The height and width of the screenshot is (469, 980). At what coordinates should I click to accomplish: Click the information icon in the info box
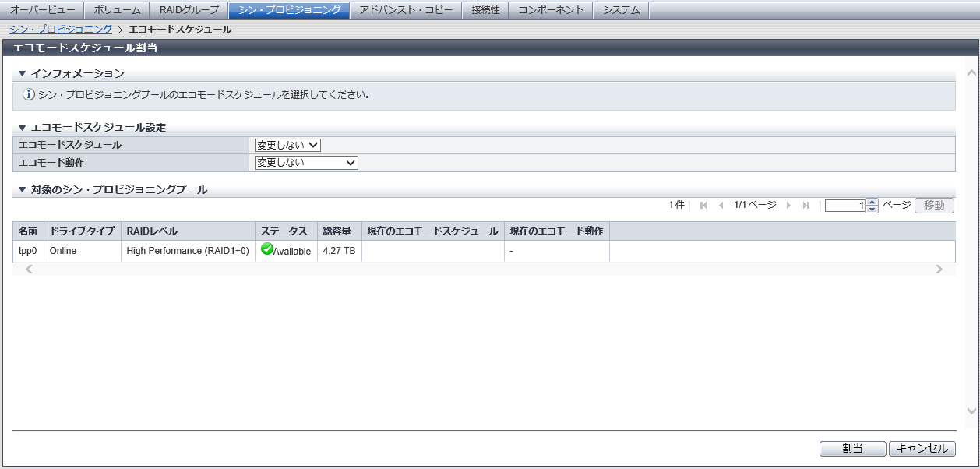[29, 95]
